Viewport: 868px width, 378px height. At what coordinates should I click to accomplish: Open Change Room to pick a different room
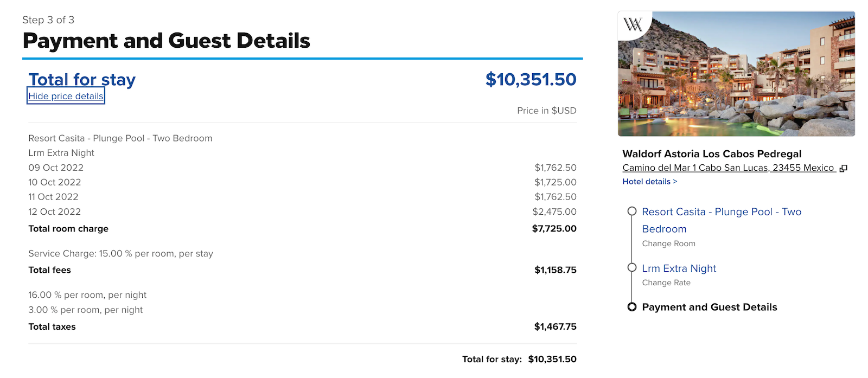[668, 243]
